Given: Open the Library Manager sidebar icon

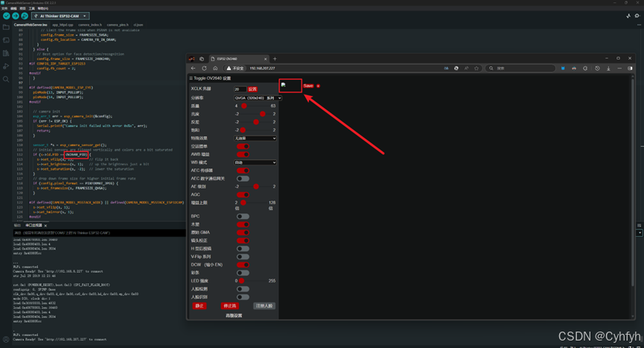Looking at the screenshot, I should (6, 54).
